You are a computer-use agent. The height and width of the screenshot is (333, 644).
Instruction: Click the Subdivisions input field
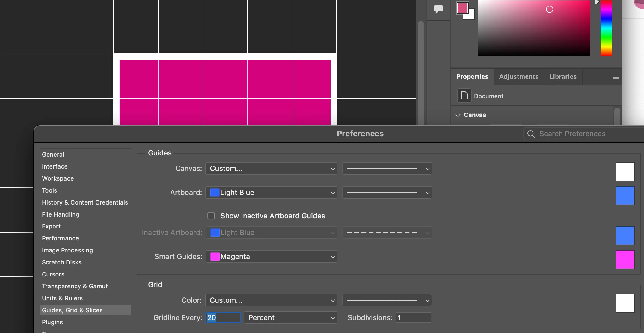(x=413, y=318)
